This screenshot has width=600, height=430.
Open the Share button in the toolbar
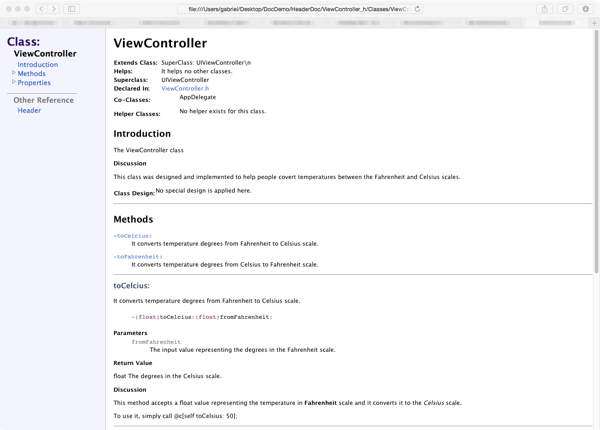tap(545, 9)
